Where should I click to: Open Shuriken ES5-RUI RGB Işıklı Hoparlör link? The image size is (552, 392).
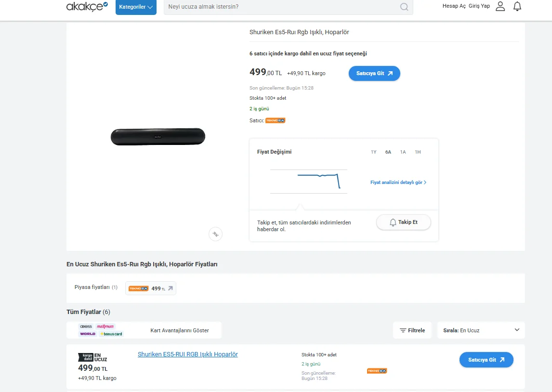(x=188, y=354)
